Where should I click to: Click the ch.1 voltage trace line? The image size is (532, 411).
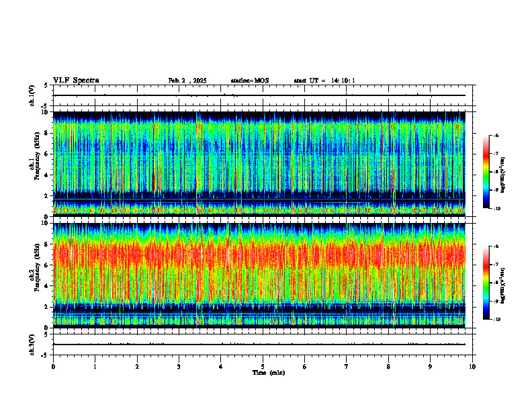[x=259, y=95]
